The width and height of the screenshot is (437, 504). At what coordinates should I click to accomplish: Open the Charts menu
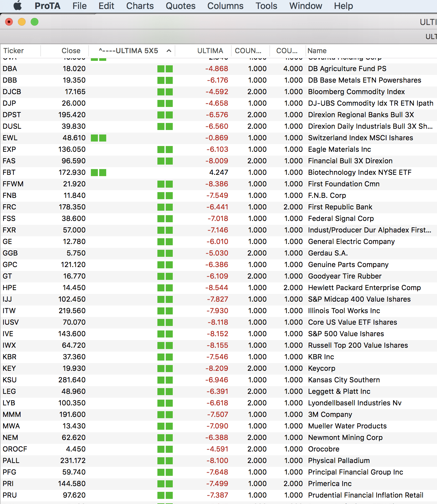[140, 6]
